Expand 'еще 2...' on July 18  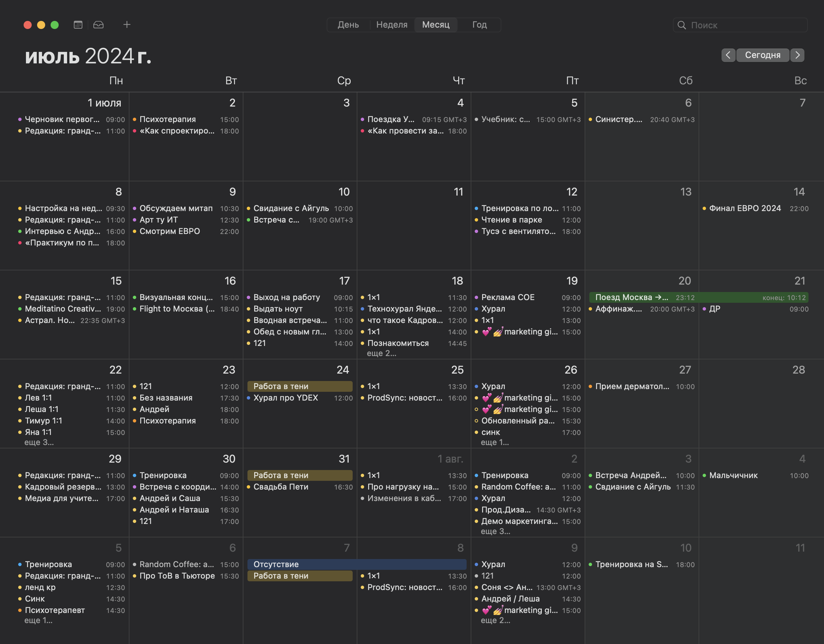(x=381, y=353)
